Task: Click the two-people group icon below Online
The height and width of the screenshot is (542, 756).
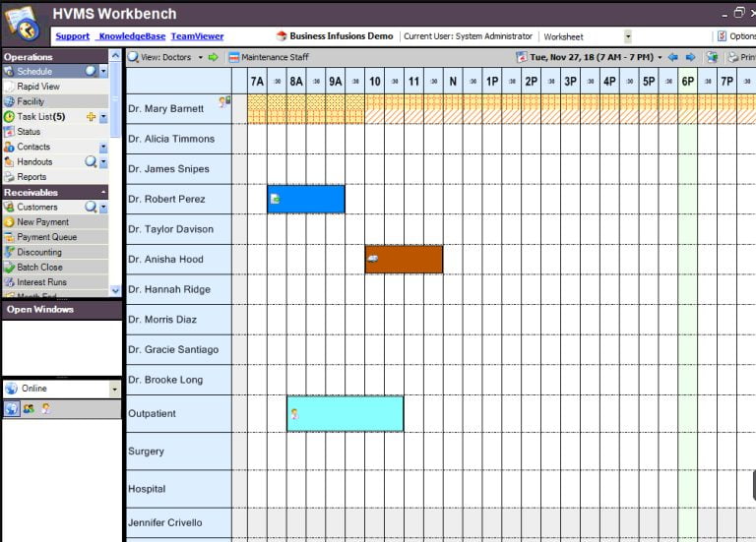Action: (29, 408)
